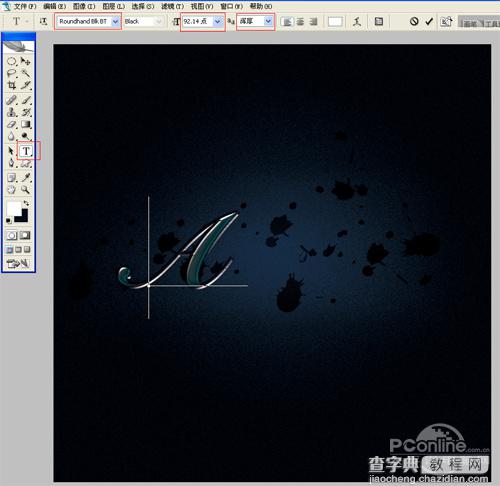
Task: Open the 滤镜 (Filter) menu
Action: pos(172,6)
